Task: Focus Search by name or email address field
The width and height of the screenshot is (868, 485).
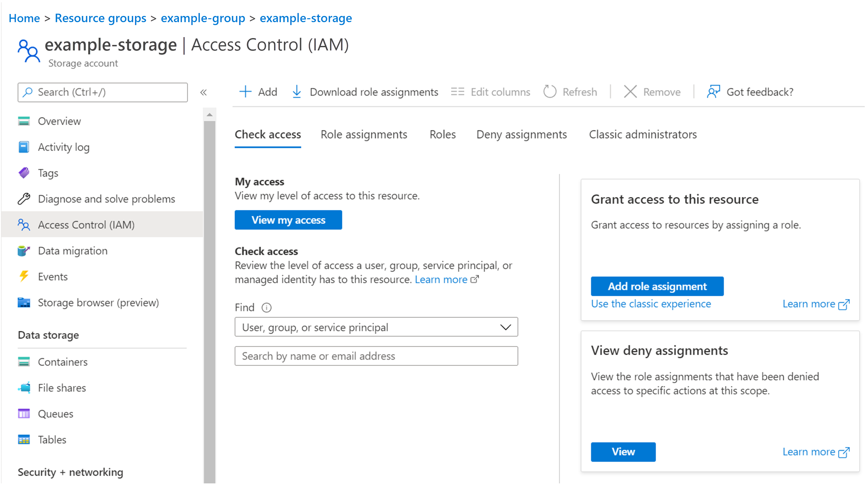Action: click(x=376, y=356)
